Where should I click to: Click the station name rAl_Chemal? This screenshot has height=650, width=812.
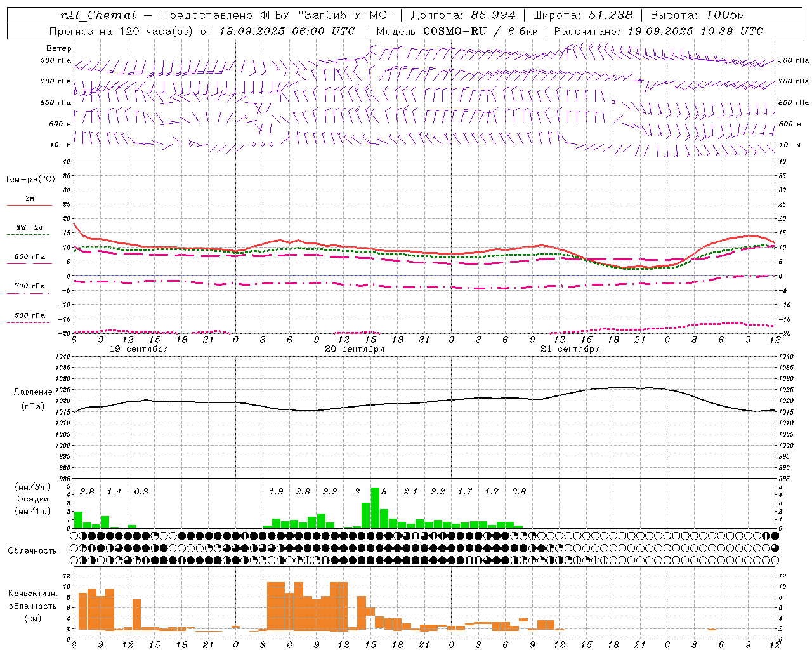pos(98,15)
